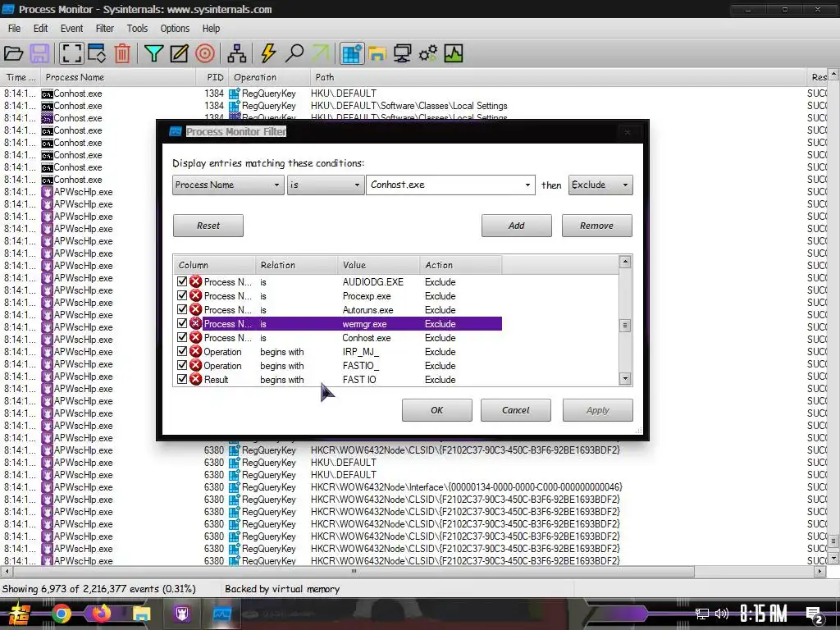
Task: Click the filter list scrollbar down arrow
Action: tap(624, 379)
